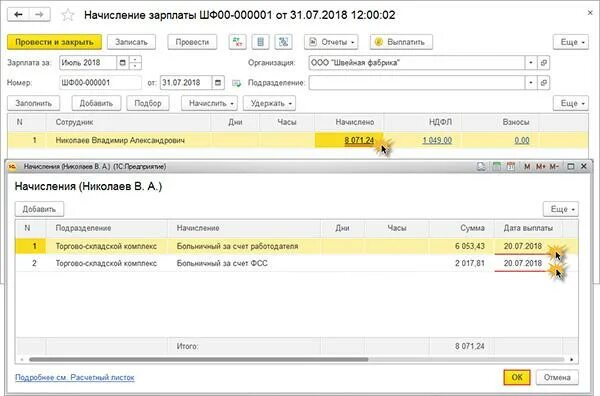Focus the Организация field ООО Швейная фабрика

[417, 63]
